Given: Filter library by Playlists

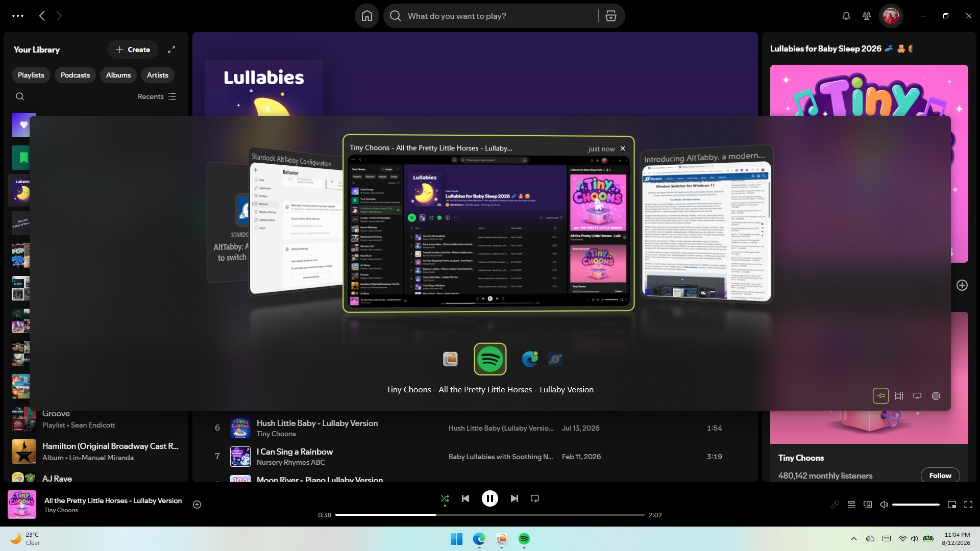Looking at the screenshot, I should point(31,75).
